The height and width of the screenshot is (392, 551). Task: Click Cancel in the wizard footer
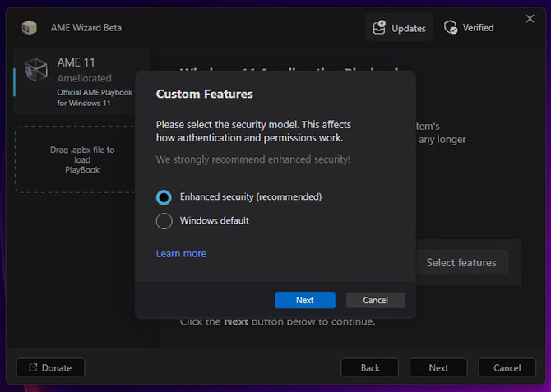507,367
